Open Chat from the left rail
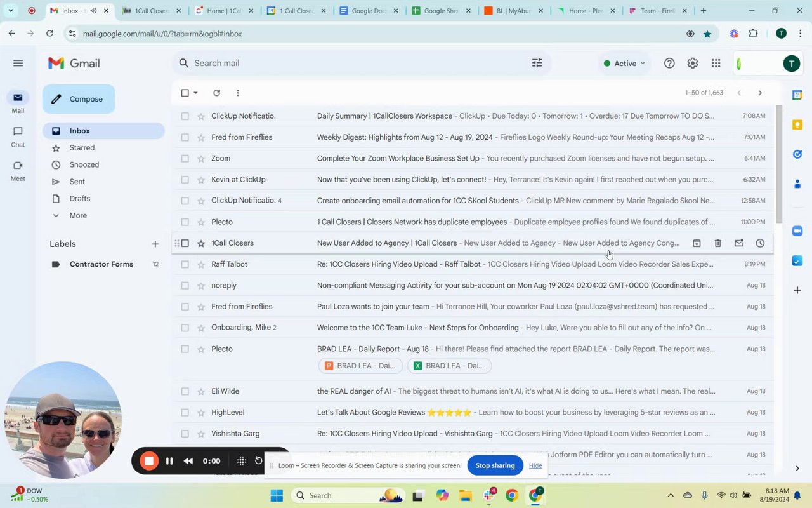Image resolution: width=812 pixels, height=508 pixels. tap(18, 137)
